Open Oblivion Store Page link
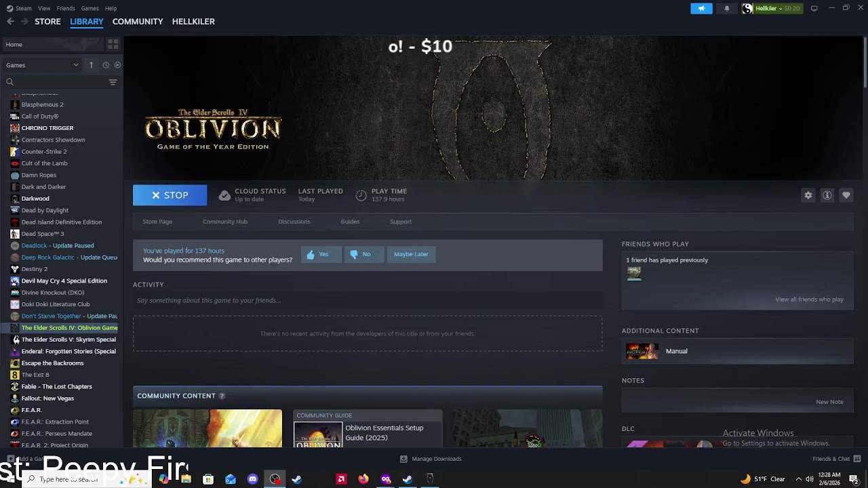The width and height of the screenshot is (868, 488). point(157,222)
